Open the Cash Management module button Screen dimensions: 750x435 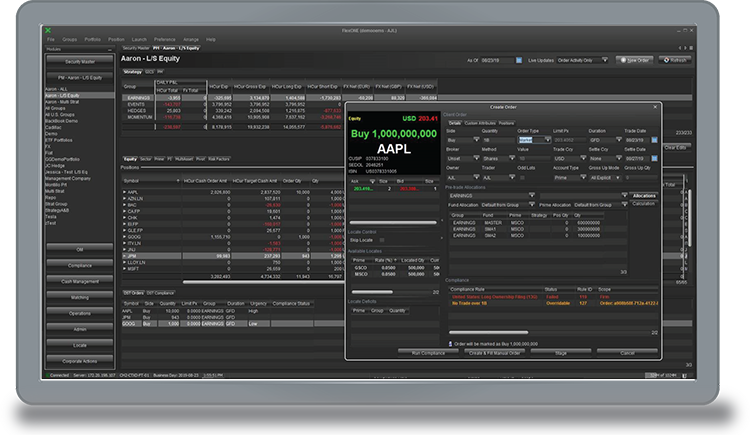click(x=80, y=281)
